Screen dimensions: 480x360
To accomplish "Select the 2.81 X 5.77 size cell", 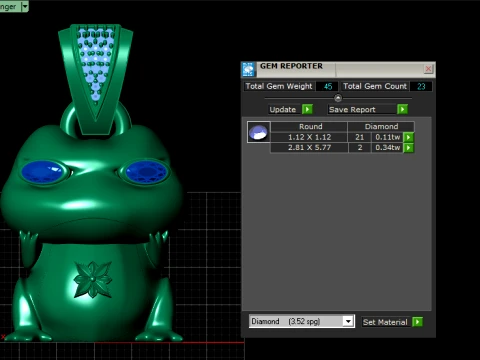I will tap(310, 148).
